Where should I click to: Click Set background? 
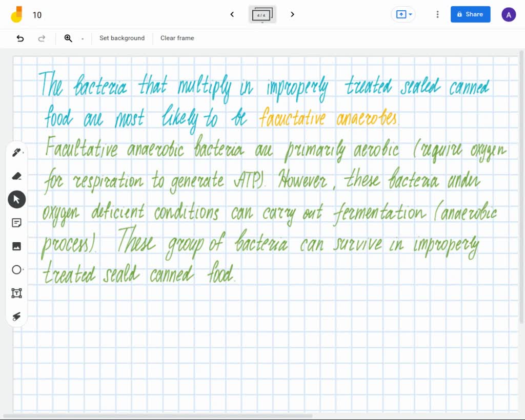[122, 38]
